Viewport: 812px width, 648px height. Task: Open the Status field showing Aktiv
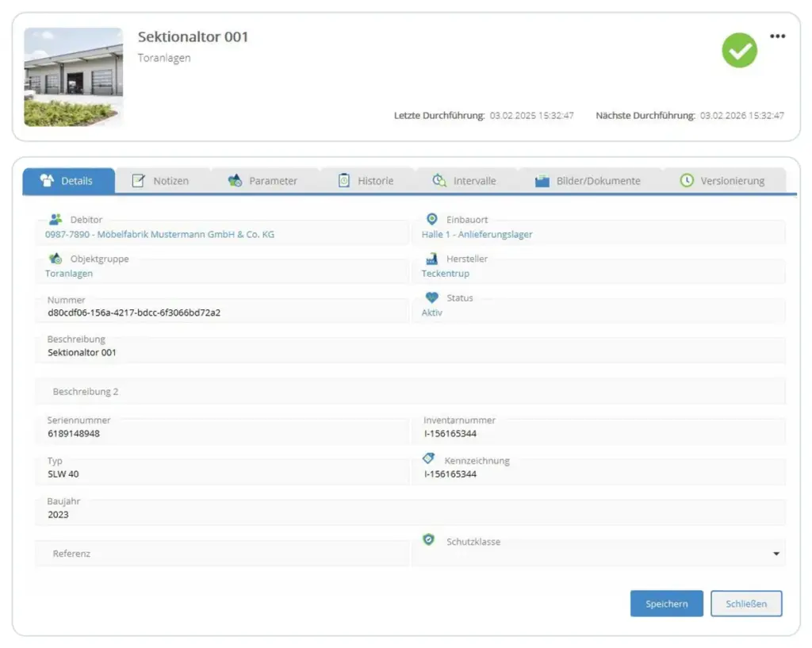click(x=599, y=312)
